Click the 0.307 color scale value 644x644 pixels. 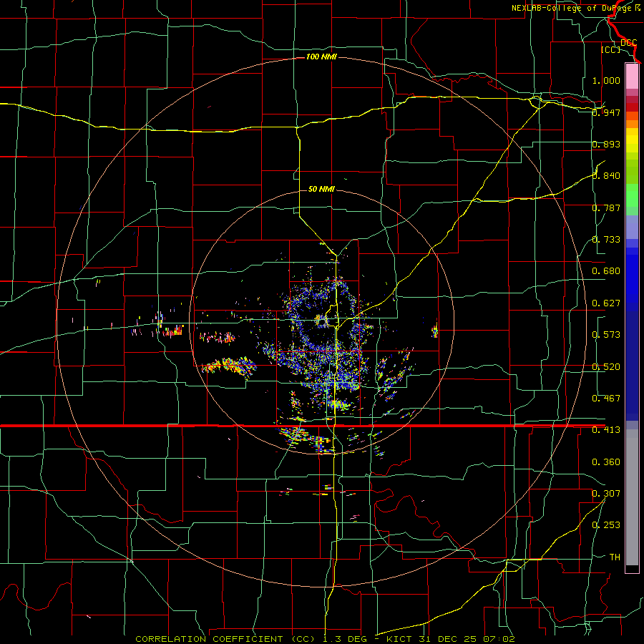pyautogui.click(x=606, y=493)
